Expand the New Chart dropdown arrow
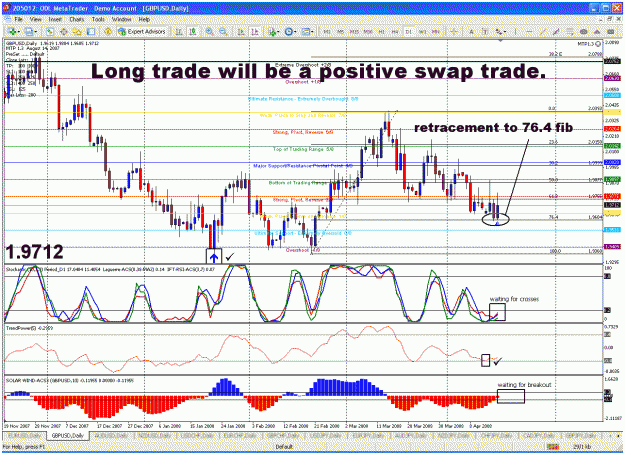Screen dimensions: 625x453 (x=18, y=32)
